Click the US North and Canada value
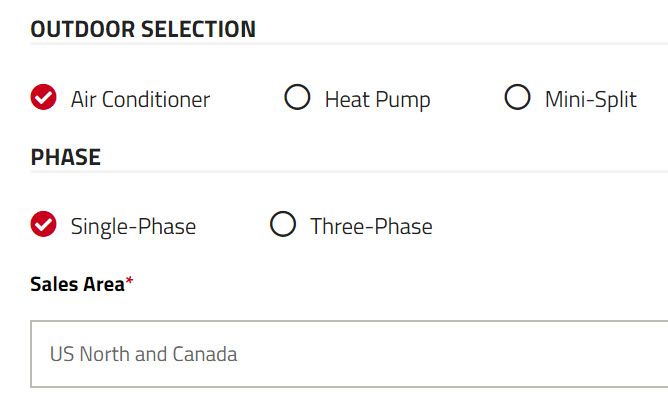The image size is (668, 410). (144, 354)
